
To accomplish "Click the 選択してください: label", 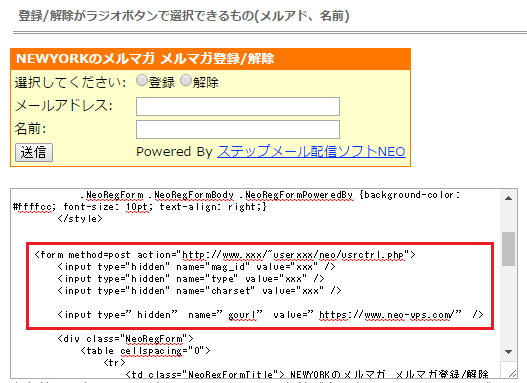I will (71, 82).
